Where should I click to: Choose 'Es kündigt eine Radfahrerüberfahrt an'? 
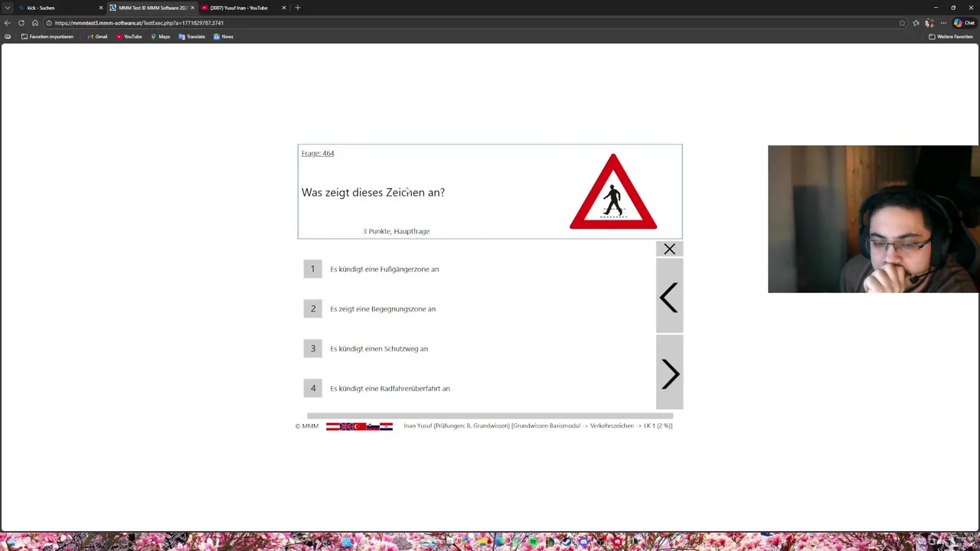pos(390,389)
